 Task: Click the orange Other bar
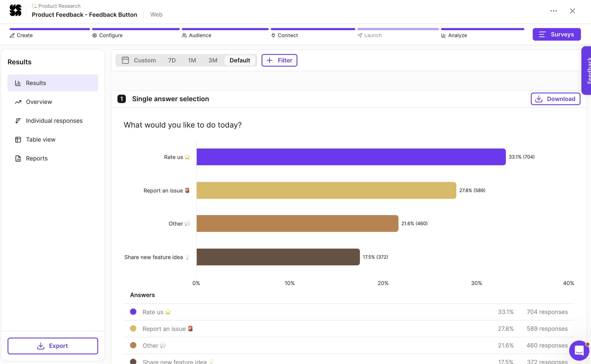click(297, 224)
